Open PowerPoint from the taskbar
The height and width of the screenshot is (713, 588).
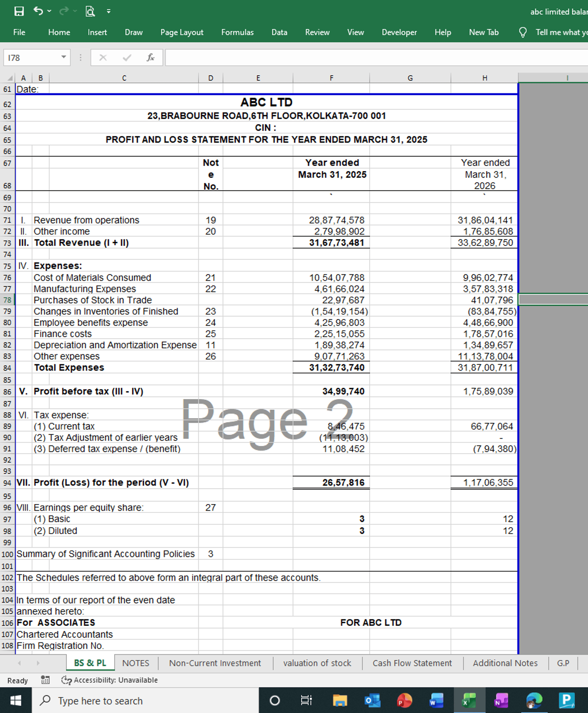coord(404,700)
